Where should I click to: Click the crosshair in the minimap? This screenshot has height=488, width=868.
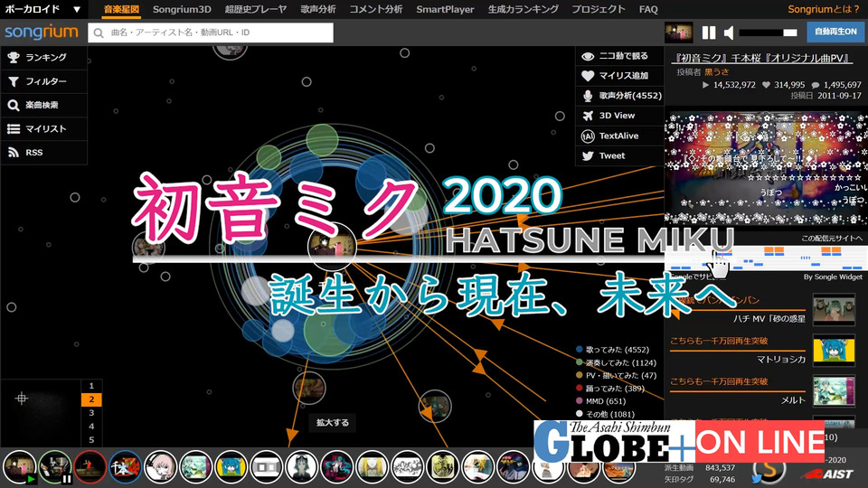click(22, 398)
